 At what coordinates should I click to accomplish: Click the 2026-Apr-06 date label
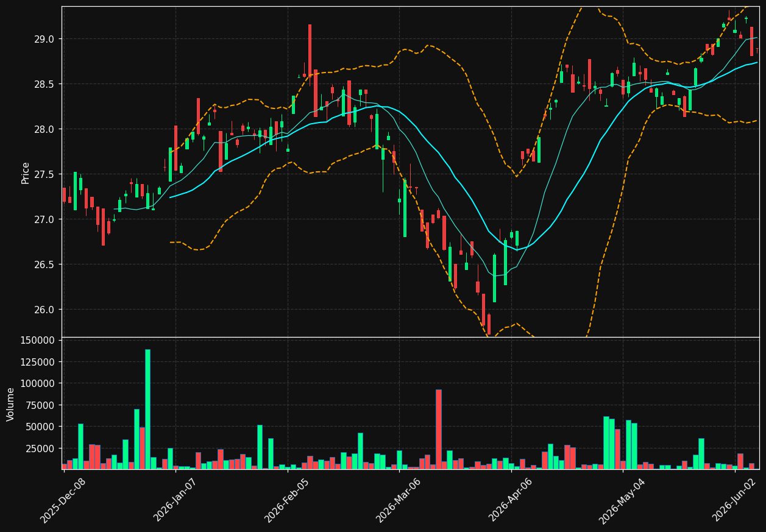coord(511,500)
